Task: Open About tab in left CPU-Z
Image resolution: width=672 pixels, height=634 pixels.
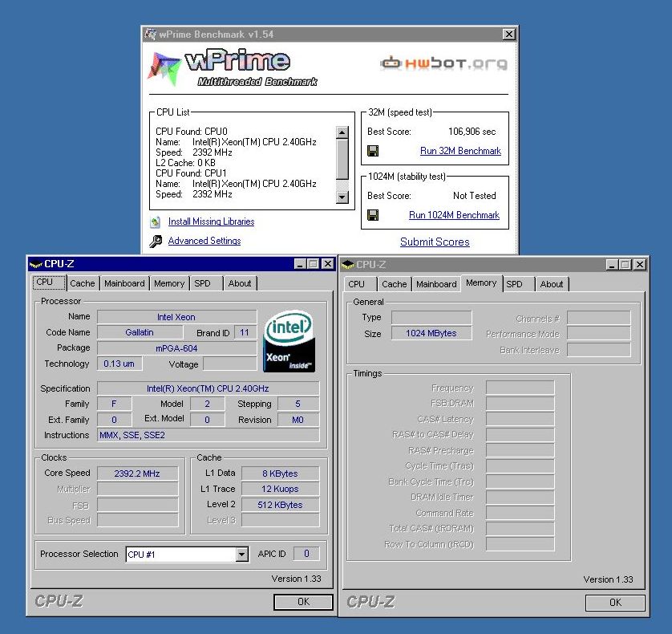Action: pos(240,283)
